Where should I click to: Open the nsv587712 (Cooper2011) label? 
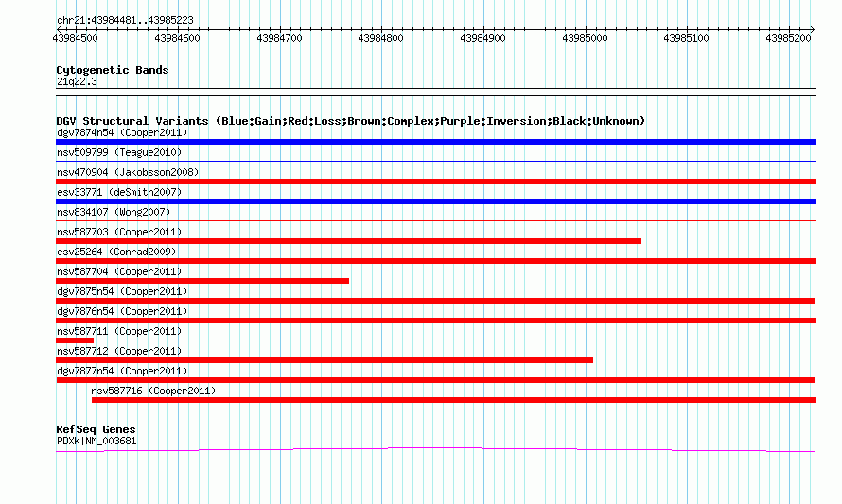119,351
